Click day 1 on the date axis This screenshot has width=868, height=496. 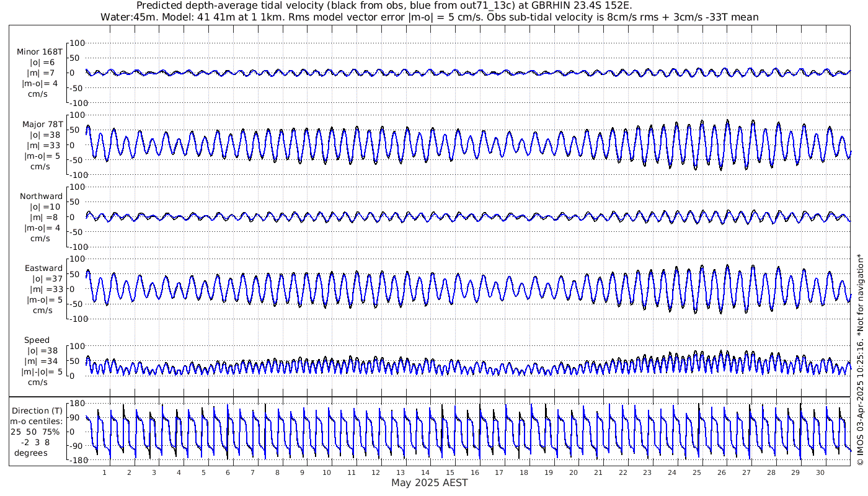104,472
